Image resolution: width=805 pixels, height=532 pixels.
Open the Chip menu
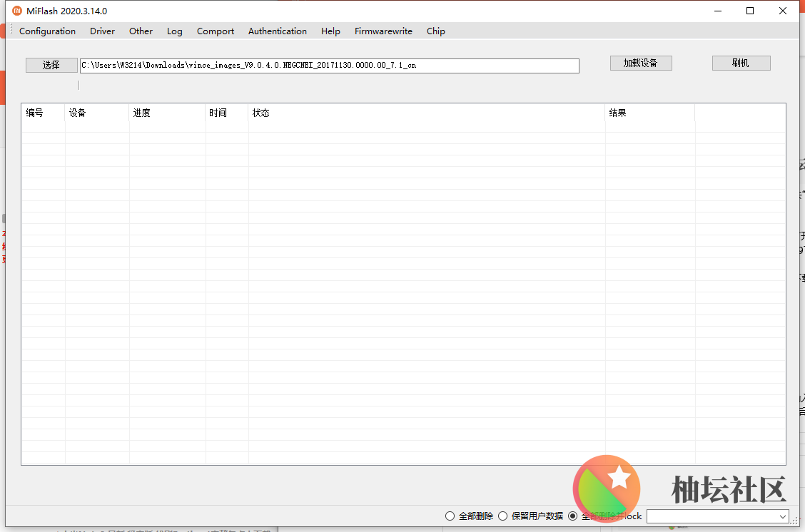pyautogui.click(x=435, y=31)
